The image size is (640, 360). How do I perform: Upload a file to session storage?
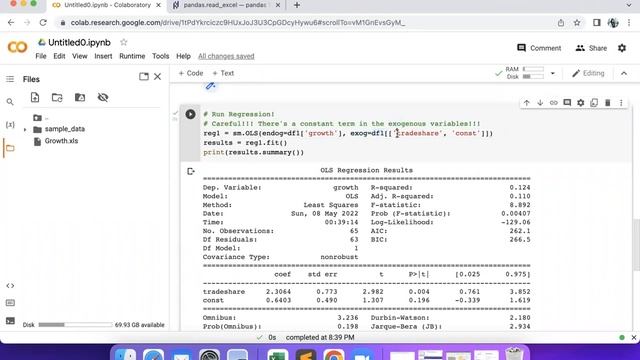pos(35,97)
